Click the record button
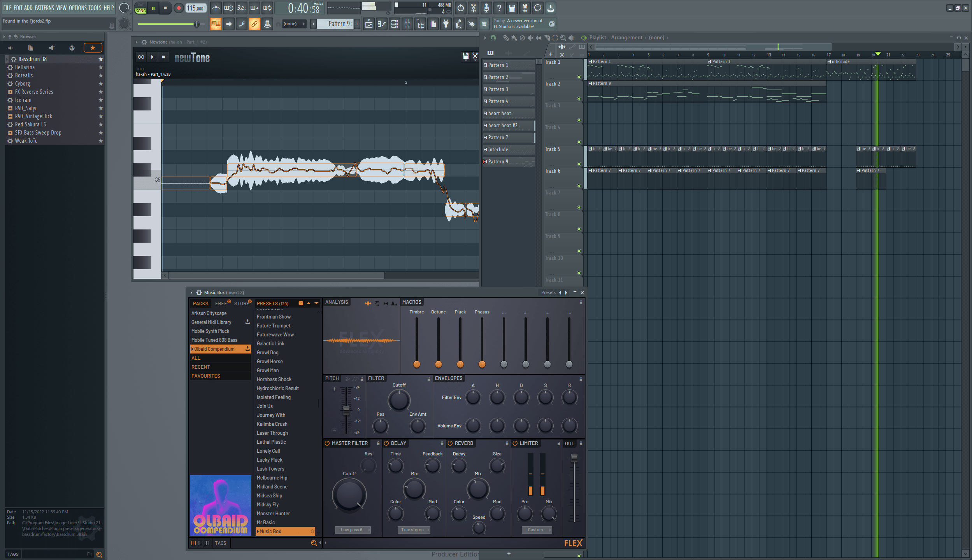This screenshot has height=560, width=972. tap(179, 8)
